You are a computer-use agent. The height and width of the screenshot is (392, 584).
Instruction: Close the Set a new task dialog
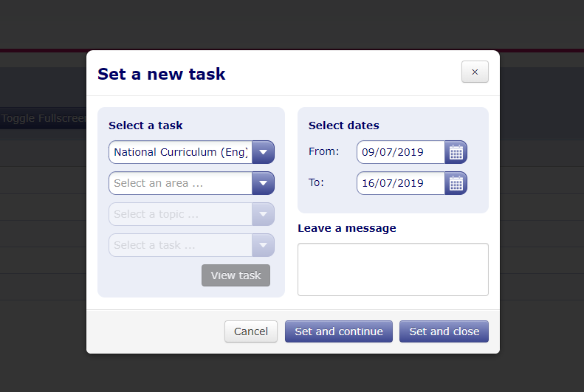(475, 72)
